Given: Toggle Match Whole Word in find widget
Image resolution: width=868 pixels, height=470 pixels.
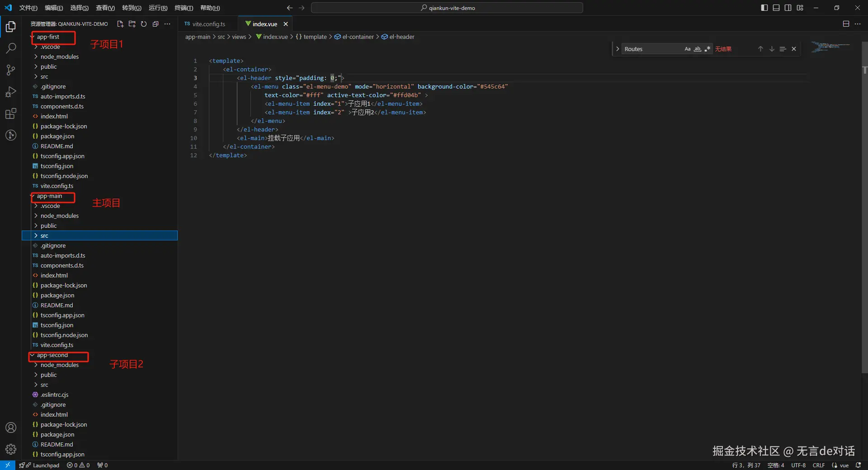Looking at the screenshot, I should pos(698,49).
